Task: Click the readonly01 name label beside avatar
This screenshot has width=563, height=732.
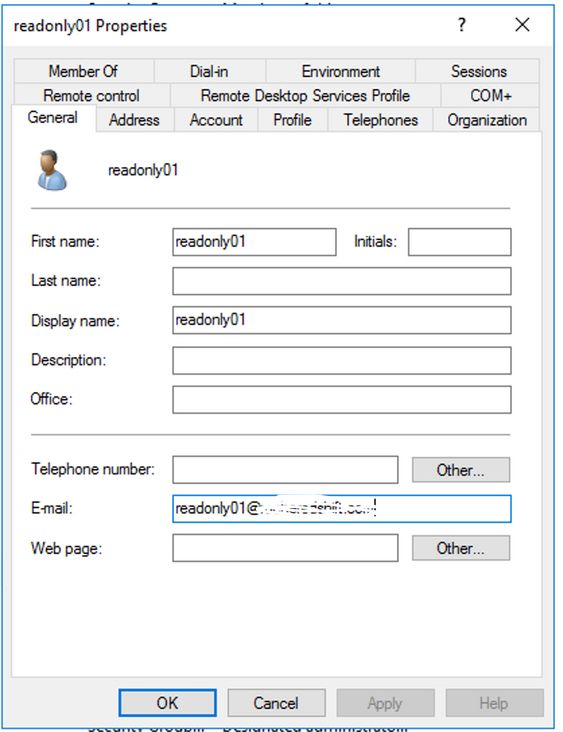Action: [143, 170]
